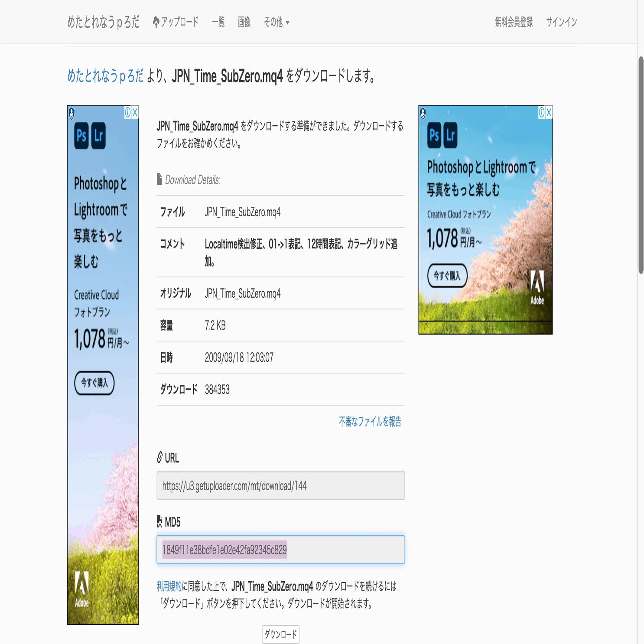Report suspicious file via 不審なファイルを報告 link

(x=370, y=421)
